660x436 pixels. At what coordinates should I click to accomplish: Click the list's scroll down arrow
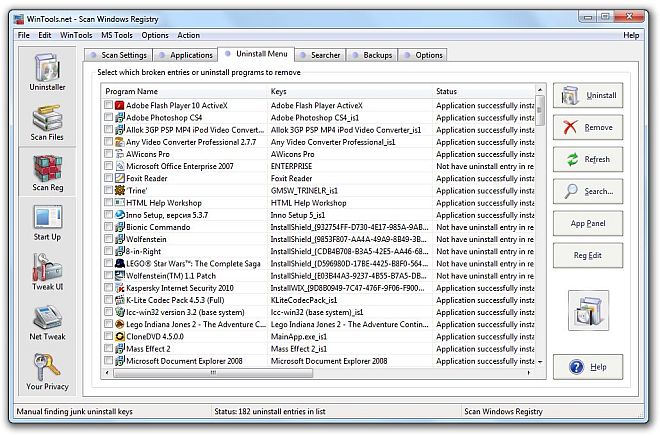540,362
